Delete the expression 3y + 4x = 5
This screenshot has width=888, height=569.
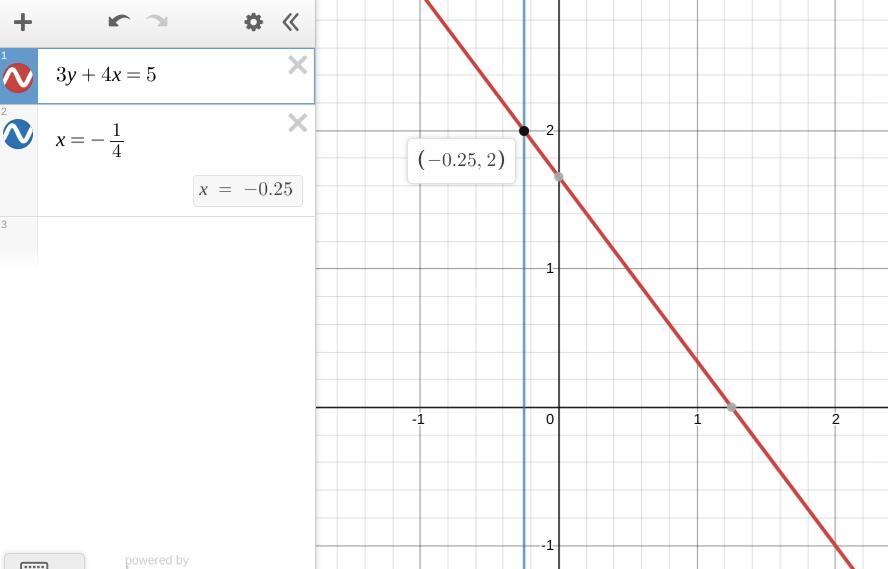pyautogui.click(x=297, y=65)
